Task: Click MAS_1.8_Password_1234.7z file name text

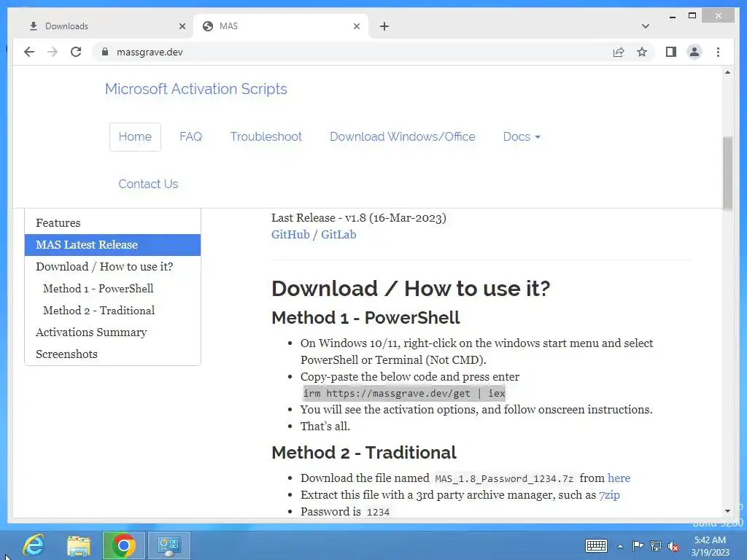Action: pos(504,478)
